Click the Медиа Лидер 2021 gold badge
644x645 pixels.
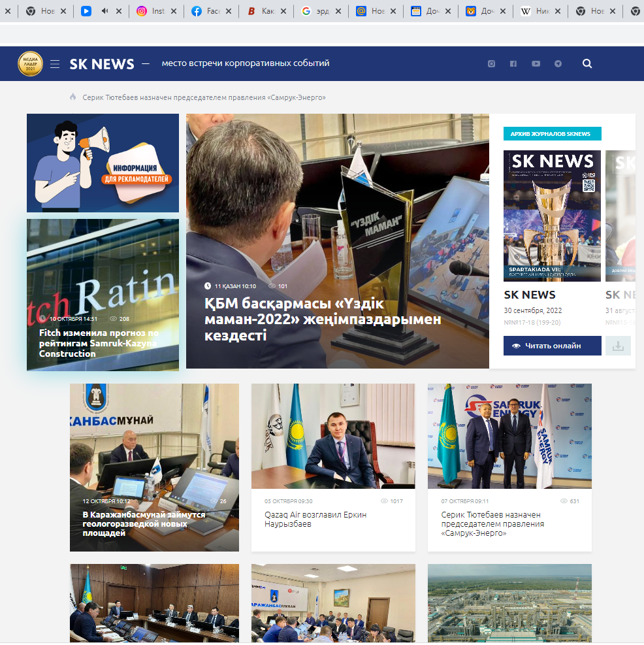30,64
